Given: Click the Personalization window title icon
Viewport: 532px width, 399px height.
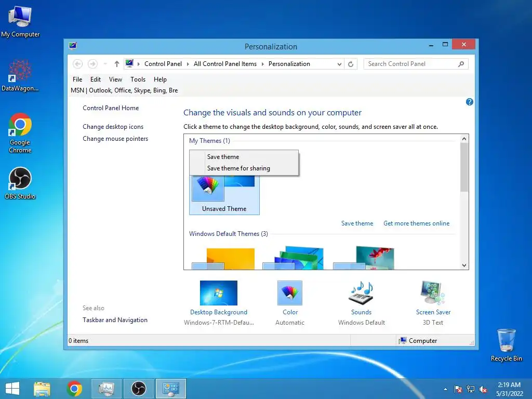Looking at the screenshot, I should coord(72,46).
